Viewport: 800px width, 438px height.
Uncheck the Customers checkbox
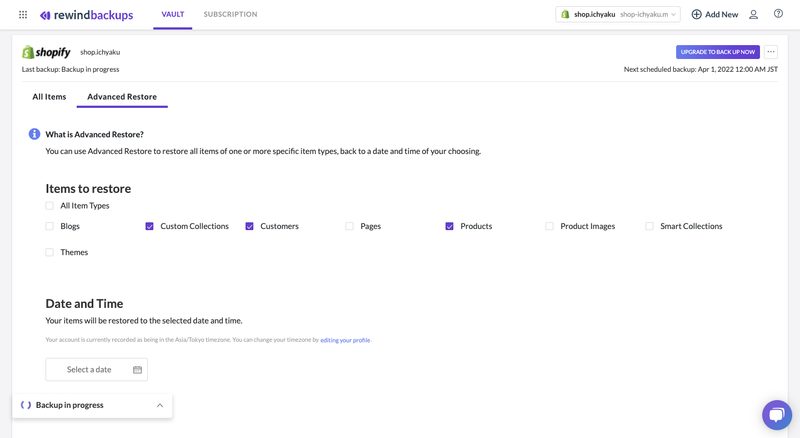[249, 226]
